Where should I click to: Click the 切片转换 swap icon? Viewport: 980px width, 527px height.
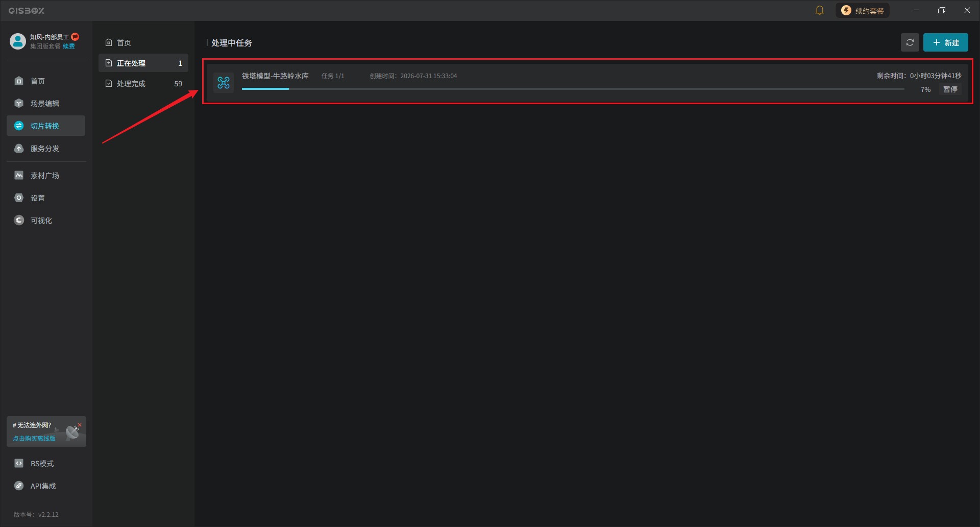click(19, 126)
